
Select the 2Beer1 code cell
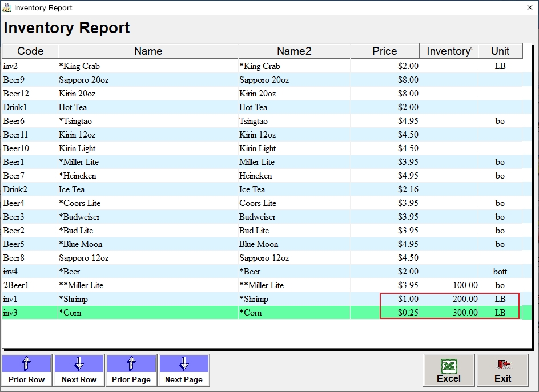[30, 285]
